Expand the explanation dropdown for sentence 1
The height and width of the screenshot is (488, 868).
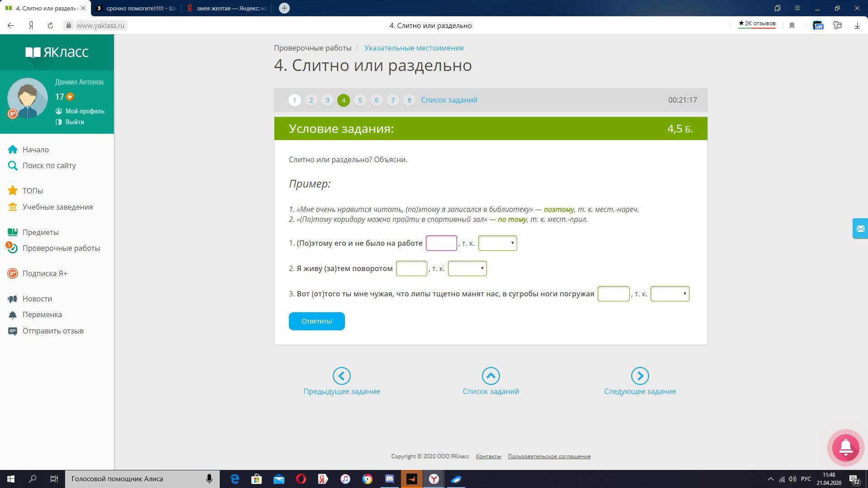(x=497, y=243)
